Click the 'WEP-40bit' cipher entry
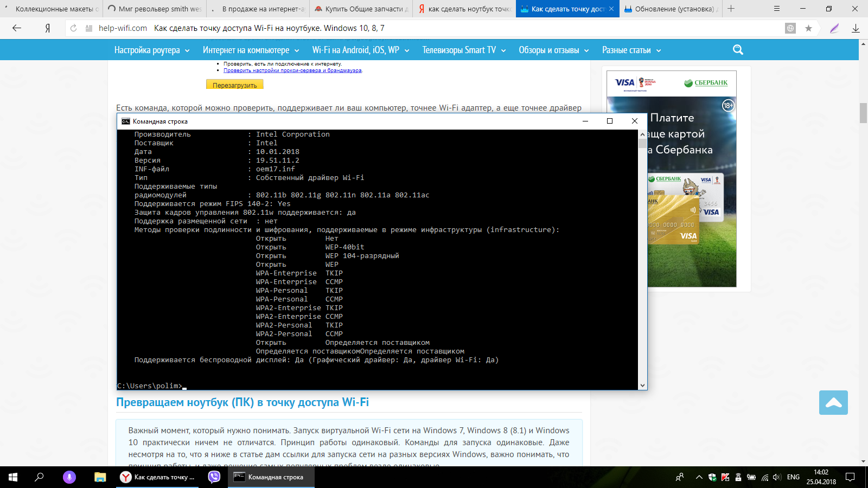The height and width of the screenshot is (488, 868). (345, 247)
